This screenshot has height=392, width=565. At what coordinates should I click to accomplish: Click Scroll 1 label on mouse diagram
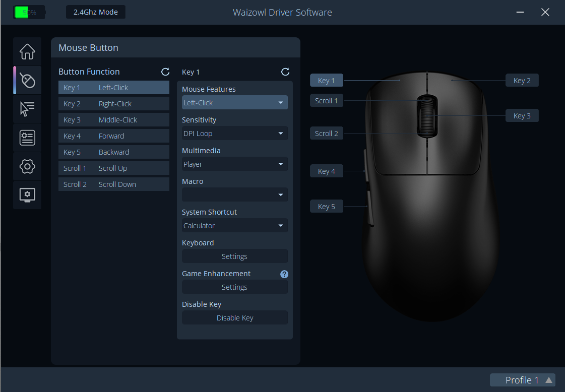327,101
